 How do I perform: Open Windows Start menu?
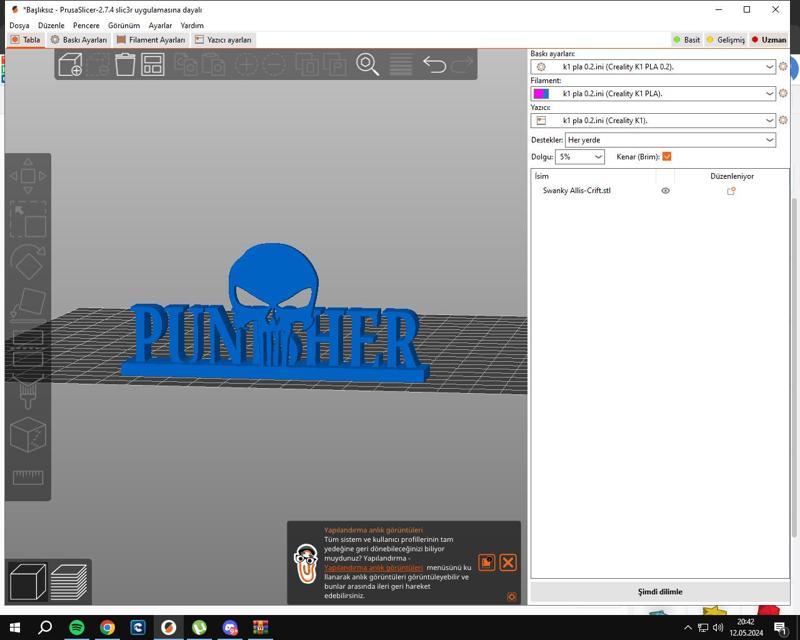pos(15,627)
